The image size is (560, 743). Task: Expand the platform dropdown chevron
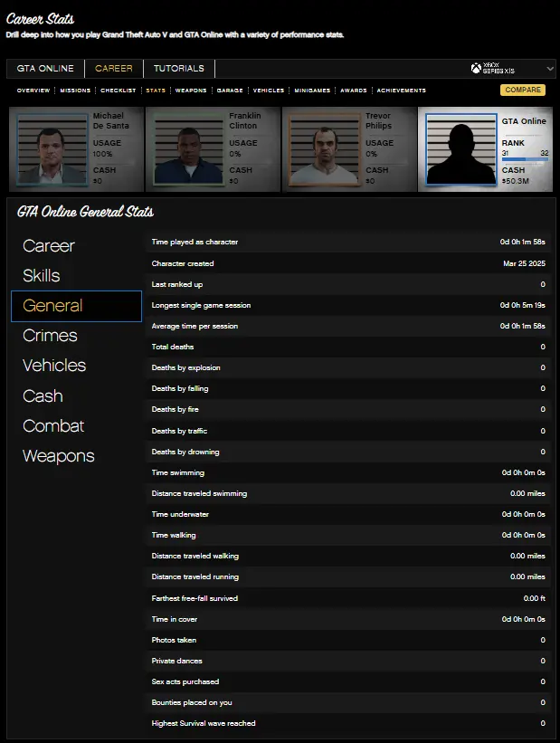click(x=550, y=69)
